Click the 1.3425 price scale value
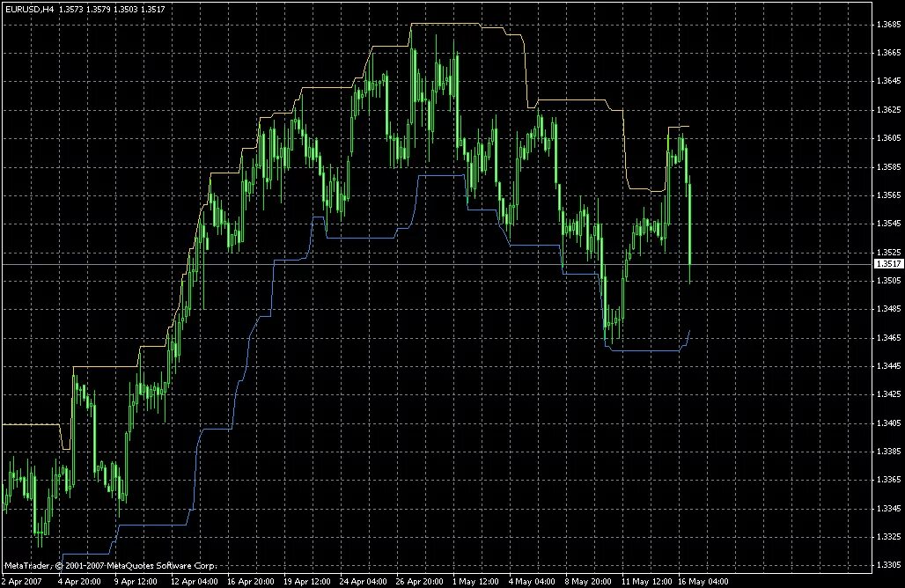The image size is (905, 588). (x=888, y=394)
